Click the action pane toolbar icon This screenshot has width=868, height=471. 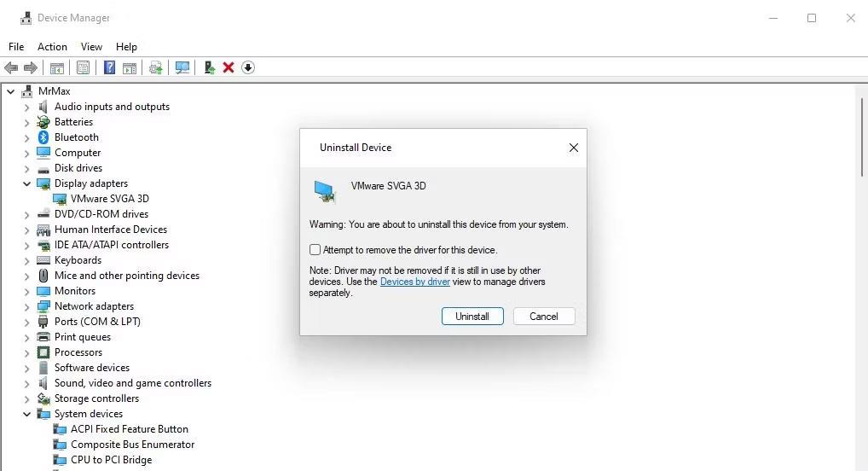tap(130, 67)
